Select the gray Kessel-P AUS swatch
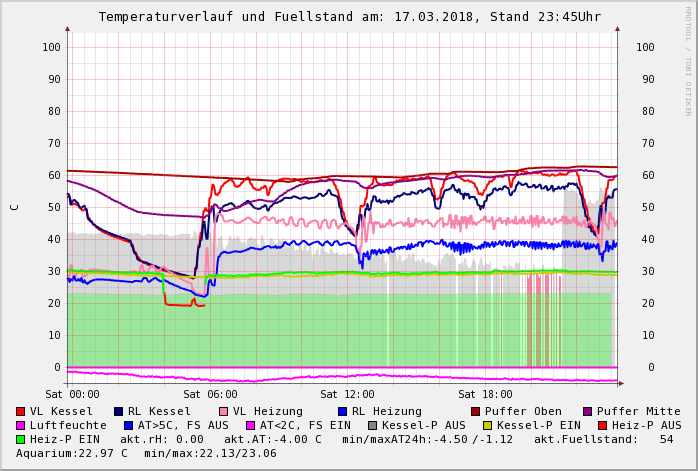The image size is (698, 471). pyautogui.click(x=373, y=426)
